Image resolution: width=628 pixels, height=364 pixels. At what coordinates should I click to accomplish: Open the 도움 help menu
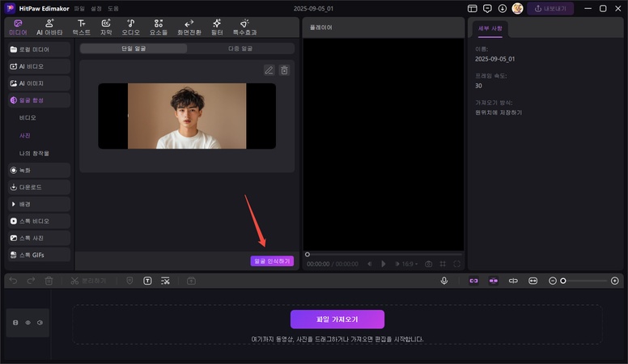pyautogui.click(x=113, y=8)
